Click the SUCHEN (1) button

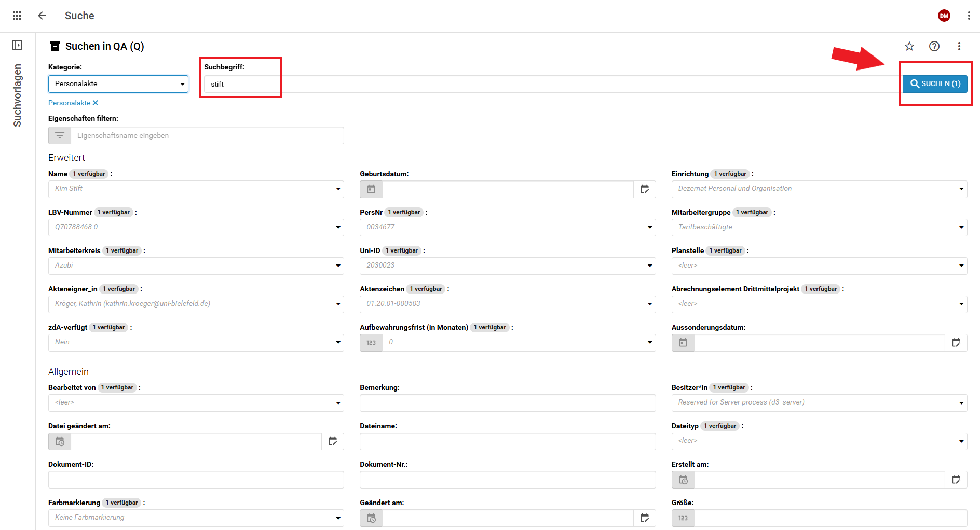tap(935, 84)
